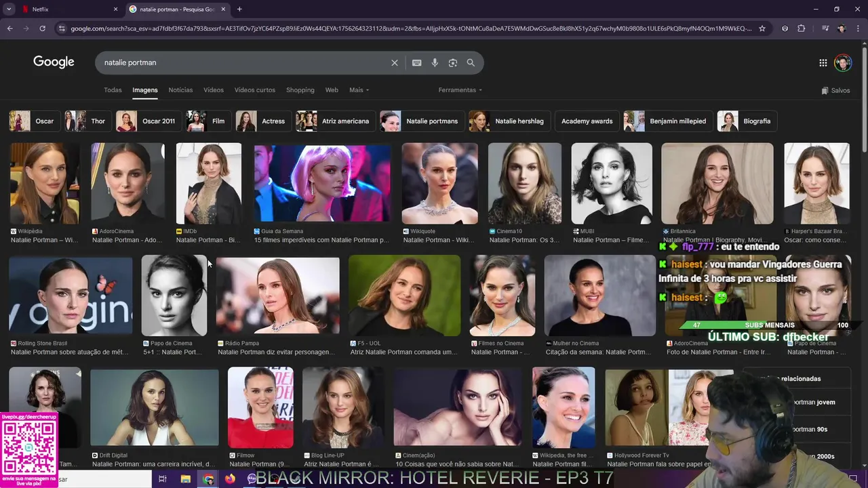
Task: Open the Wikiquote image result
Action: coord(439,184)
